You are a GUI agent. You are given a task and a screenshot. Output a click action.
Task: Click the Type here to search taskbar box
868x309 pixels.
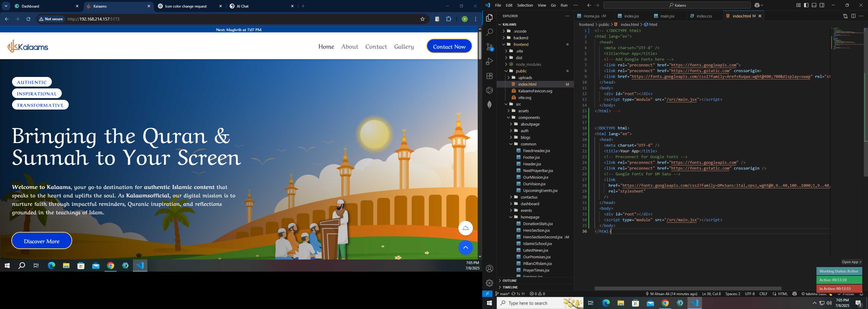pyautogui.click(x=540, y=303)
